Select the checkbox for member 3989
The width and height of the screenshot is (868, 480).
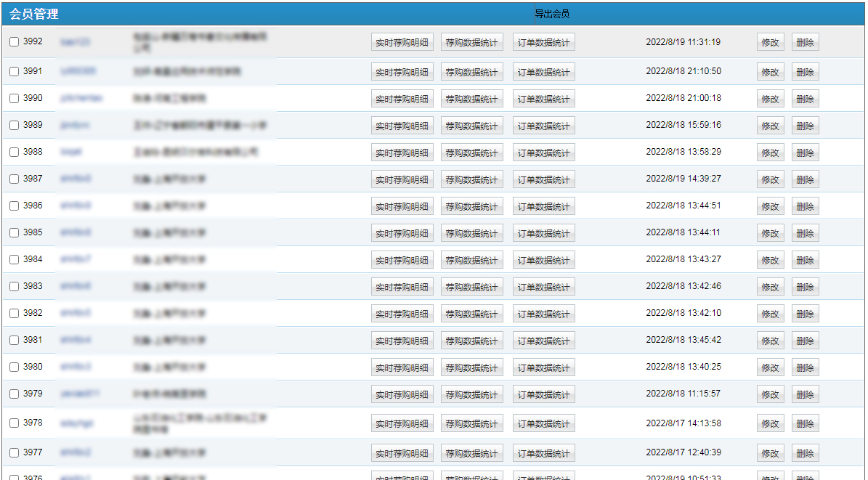point(14,126)
